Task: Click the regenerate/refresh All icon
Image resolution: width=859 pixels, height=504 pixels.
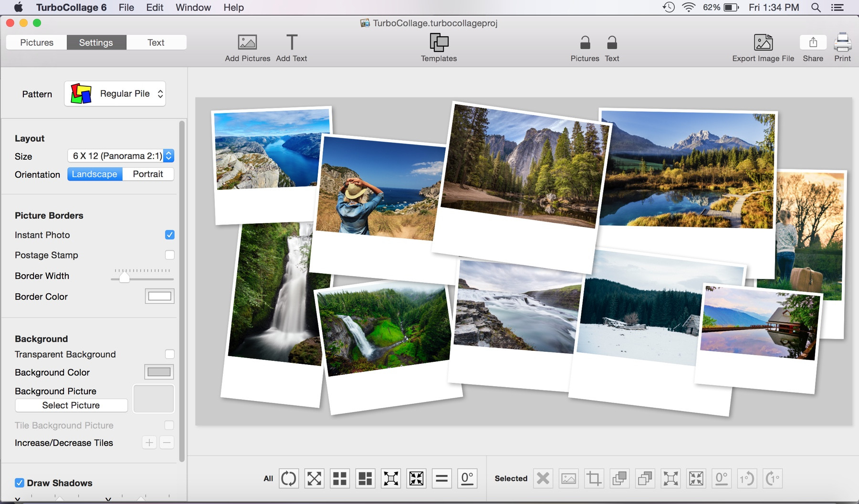Action: click(x=289, y=478)
